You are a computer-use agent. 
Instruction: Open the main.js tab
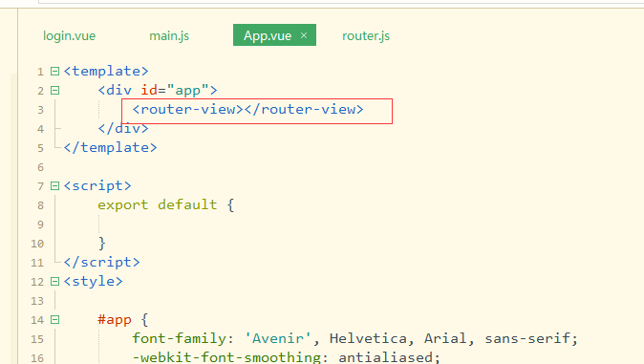(x=169, y=35)
